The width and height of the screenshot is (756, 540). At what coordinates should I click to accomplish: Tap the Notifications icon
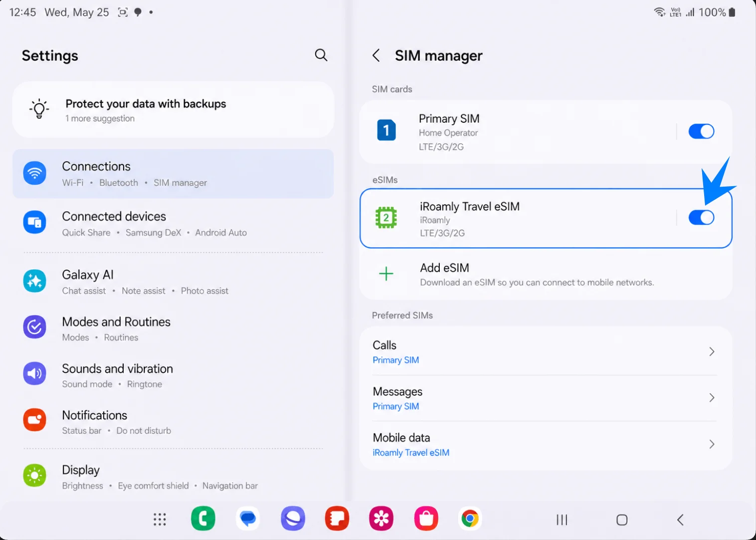tap(35, 420)
